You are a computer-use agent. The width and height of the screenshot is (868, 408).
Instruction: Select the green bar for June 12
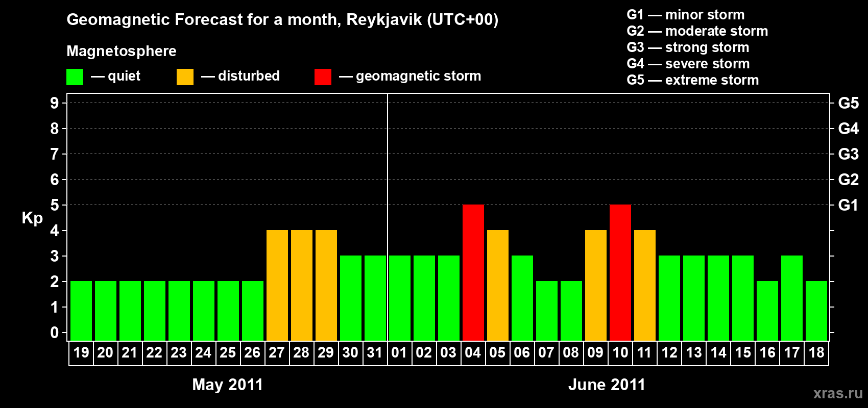click(669, 298)
